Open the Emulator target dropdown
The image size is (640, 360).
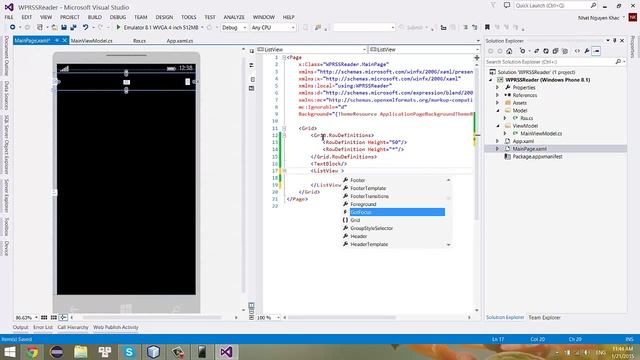(x=202, y=27)
